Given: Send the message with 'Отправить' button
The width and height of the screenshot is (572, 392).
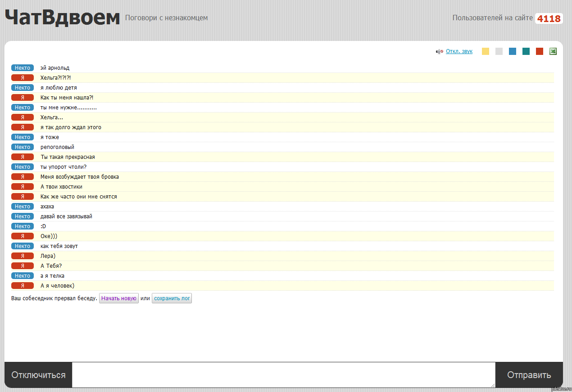Looking at the screenshot, I should pos(529,375).
